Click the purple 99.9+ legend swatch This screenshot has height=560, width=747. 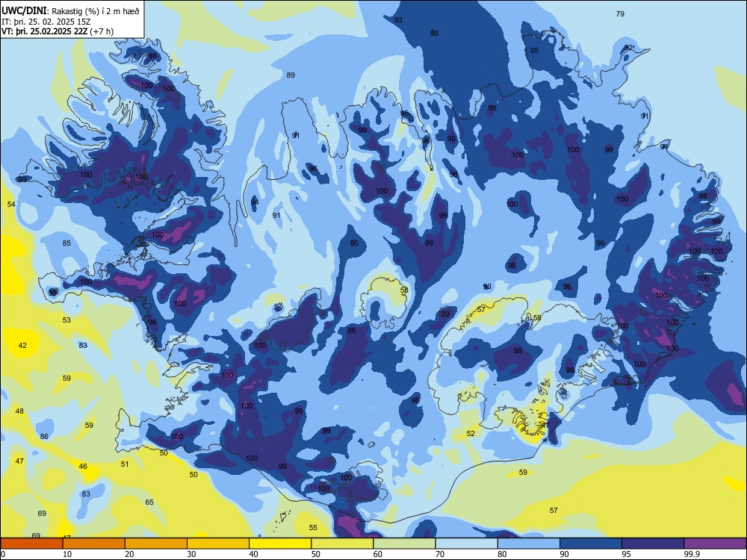point(715,544)
